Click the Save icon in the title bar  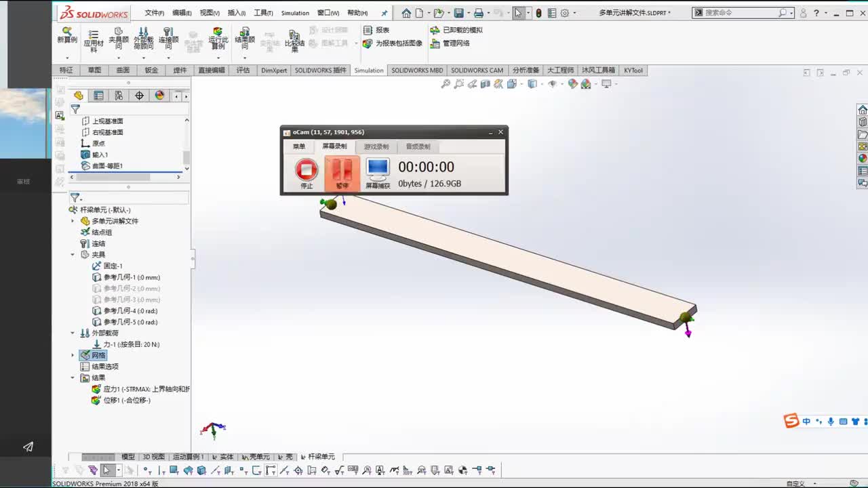(x=458, y=13)
